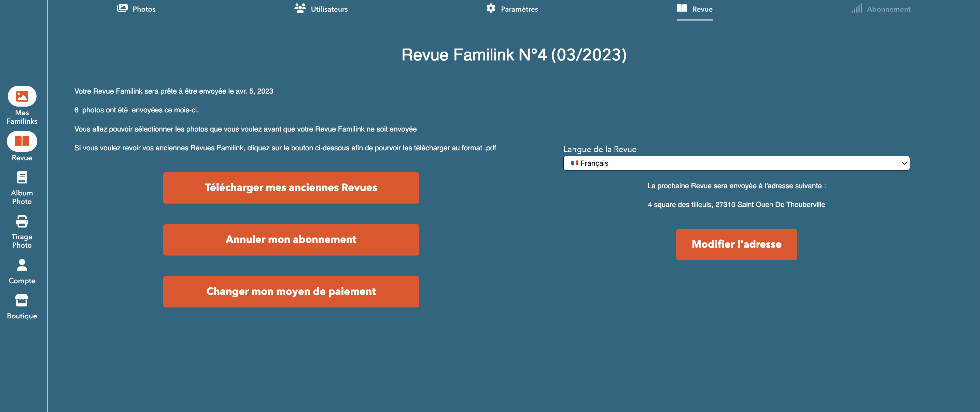This screenshot has width=980, height=412.
Task: Click Changer mon moyen de paiement
Action: (291, 291)
